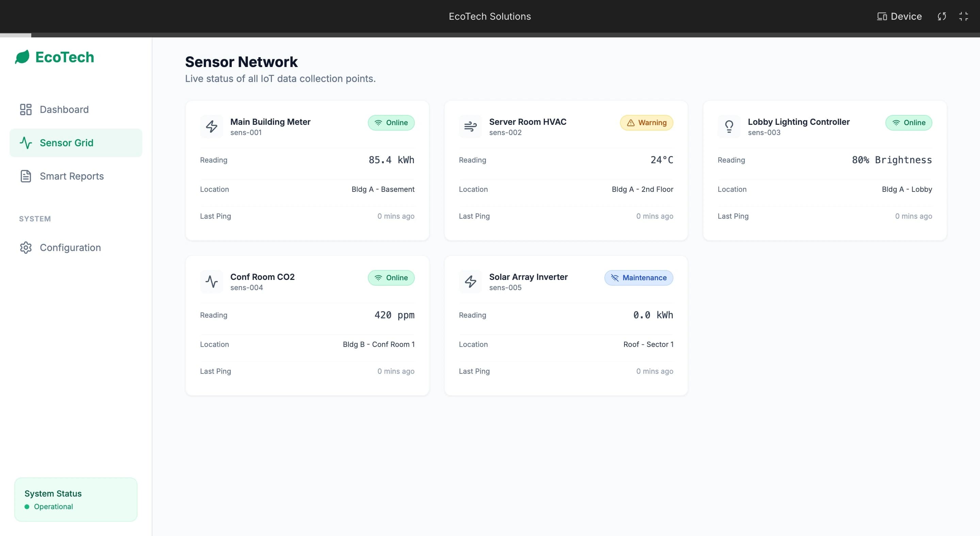The image size is (980, 536).
Task: Click the refresh rotate icon in top bar
Action: [x=942, y=16]
